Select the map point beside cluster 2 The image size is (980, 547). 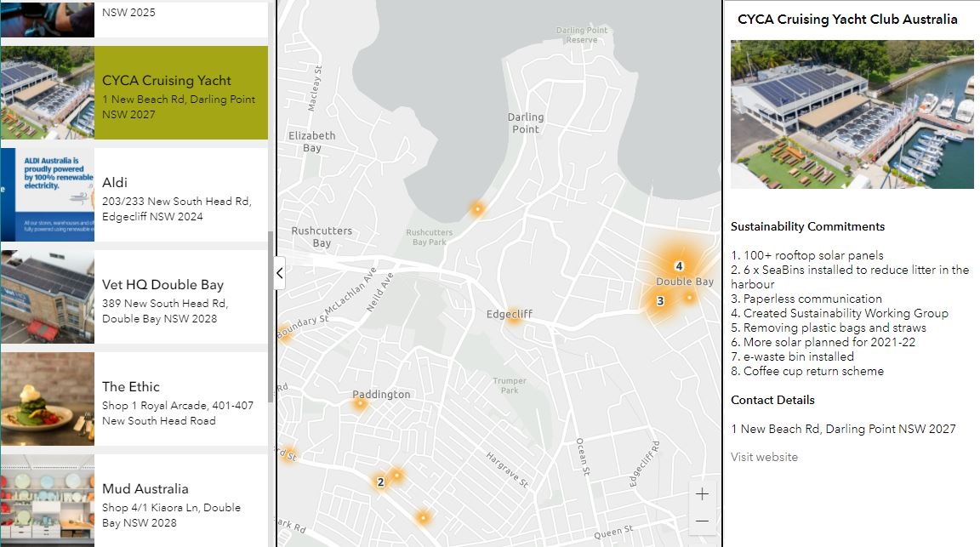(396, 475)
